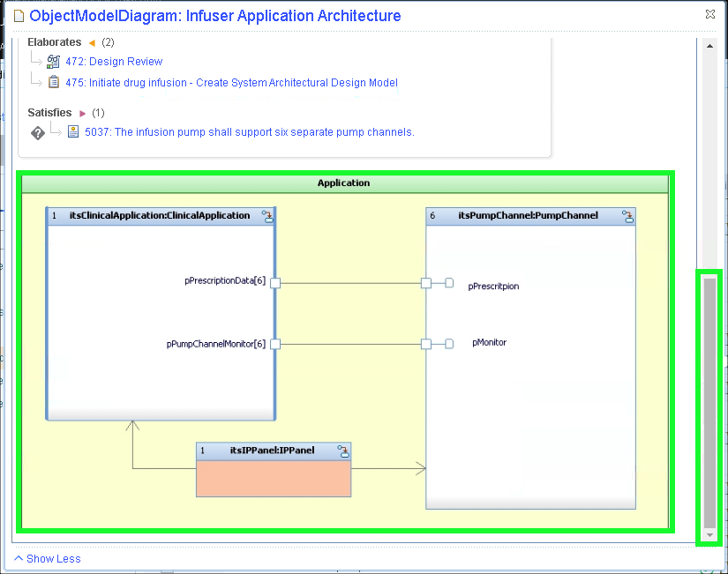Click the requirement icon beside item 5037

[x=73, y=132]
